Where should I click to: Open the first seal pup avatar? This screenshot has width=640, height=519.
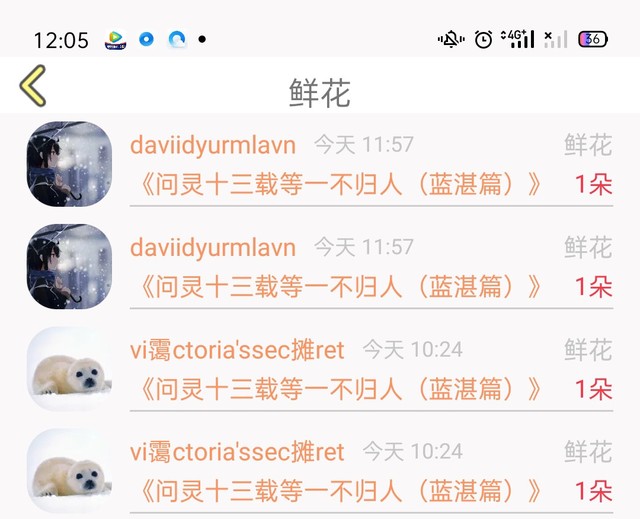pos(69,369)
